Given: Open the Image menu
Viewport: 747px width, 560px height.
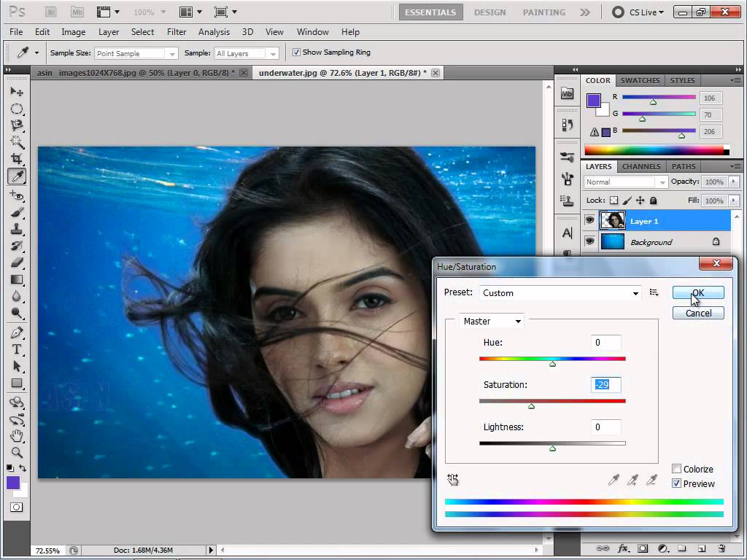Looking at the screenshot, I should (73, 31).
